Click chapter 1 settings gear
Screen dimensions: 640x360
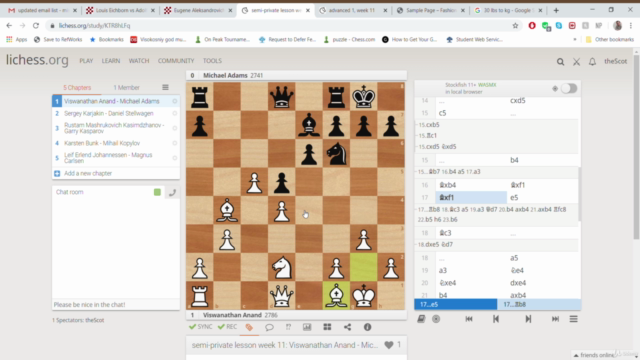point(175,101)
